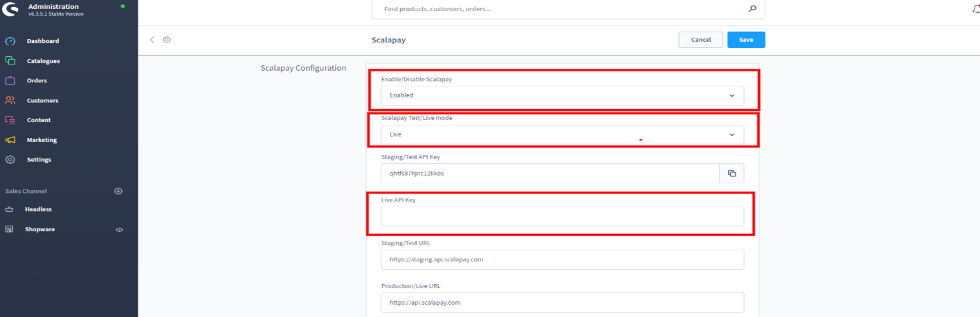980x317 pixels.
Task: Click the Live API Key field
Action: [563, 216]
